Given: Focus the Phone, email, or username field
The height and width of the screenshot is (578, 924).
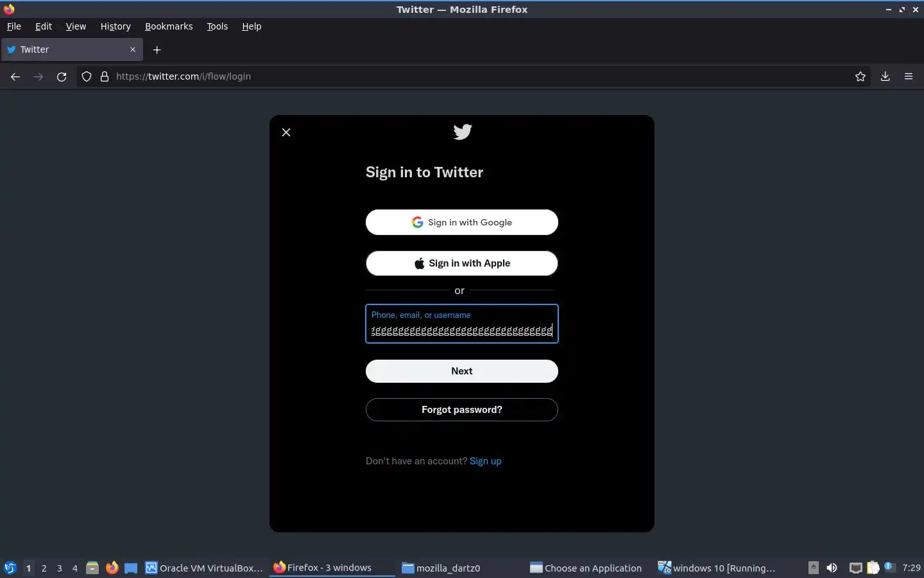Looking at the screenshot, I should [x=462, y=324].
